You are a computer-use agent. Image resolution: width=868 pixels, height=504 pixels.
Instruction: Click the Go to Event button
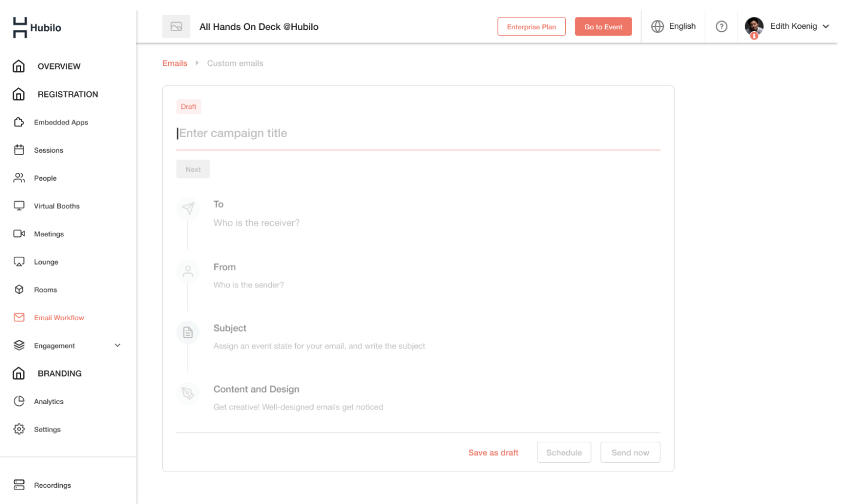603,26
